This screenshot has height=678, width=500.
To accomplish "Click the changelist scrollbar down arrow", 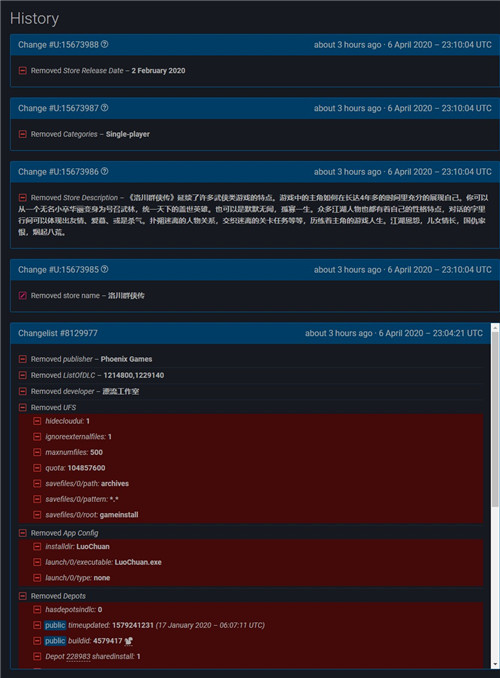I will 495,664.
